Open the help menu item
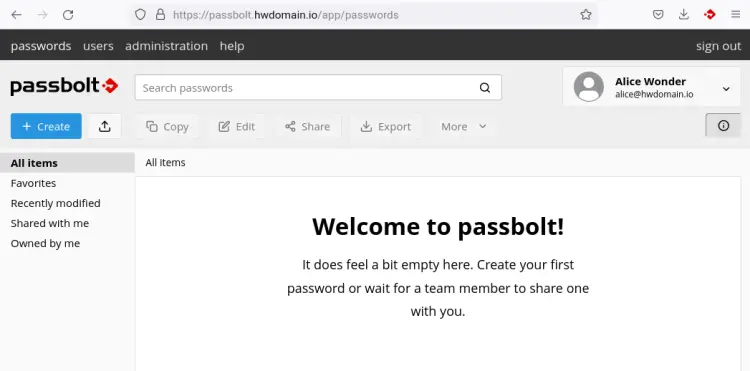The height and width of the screenshot is (371, 750). tap(232, 46)
